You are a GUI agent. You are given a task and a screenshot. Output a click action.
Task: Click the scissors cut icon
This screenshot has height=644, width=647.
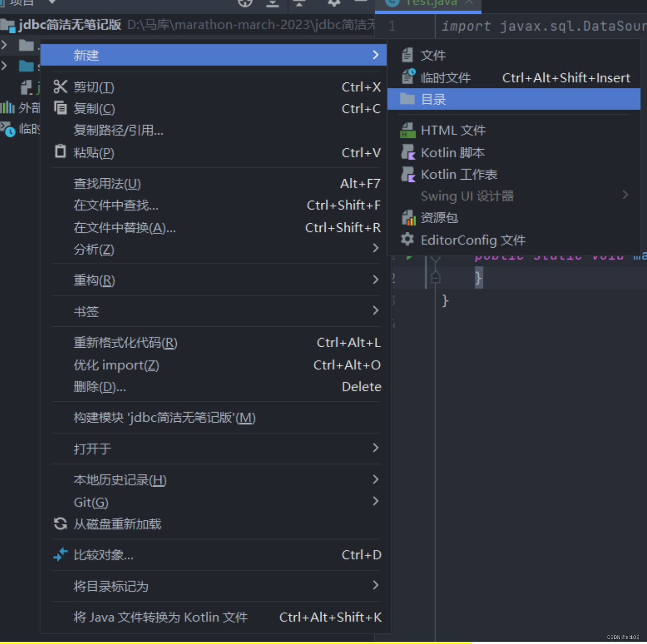point(60,87)
